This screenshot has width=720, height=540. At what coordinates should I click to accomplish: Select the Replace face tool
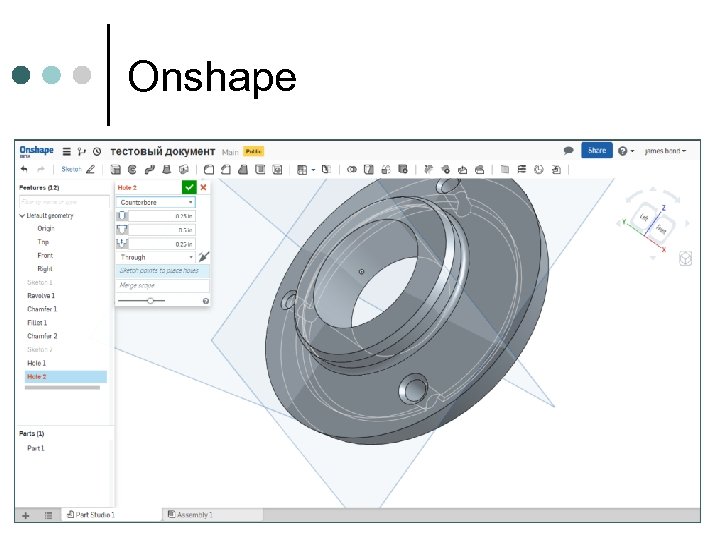coord(479,170)
